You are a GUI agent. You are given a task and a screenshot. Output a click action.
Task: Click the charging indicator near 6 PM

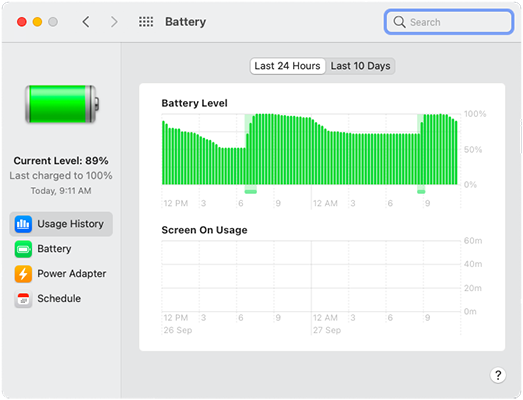[x=250, y=191]
